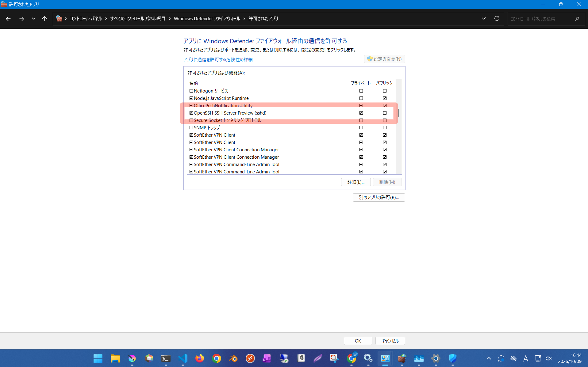The height and width of the screenshot is (367, 588).
Task: Expand chevron after すべてのコントロール パネル項目
Action: [170, 19]
